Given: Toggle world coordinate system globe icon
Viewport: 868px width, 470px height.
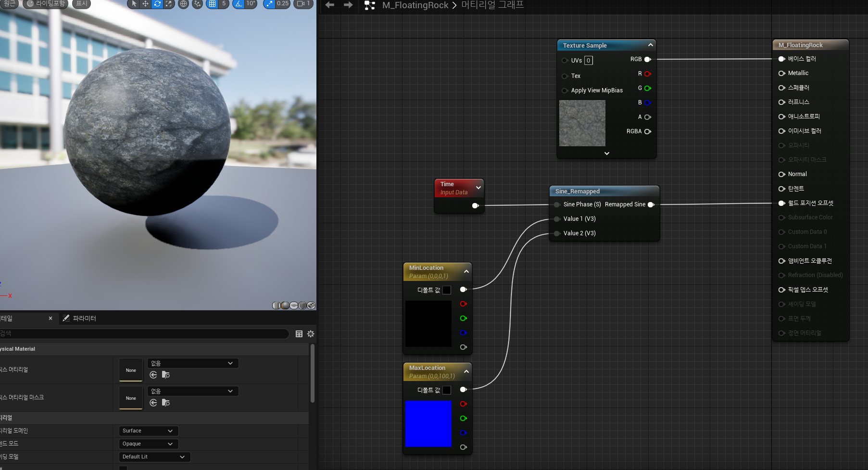Looking at the screenshot, I should 183,4.
